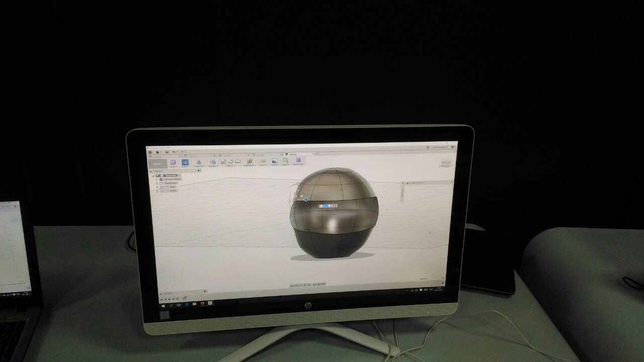Toggle visibility of the Bodies folder
The height and width of the screenshot is (362, 644).
coord(162,191)
